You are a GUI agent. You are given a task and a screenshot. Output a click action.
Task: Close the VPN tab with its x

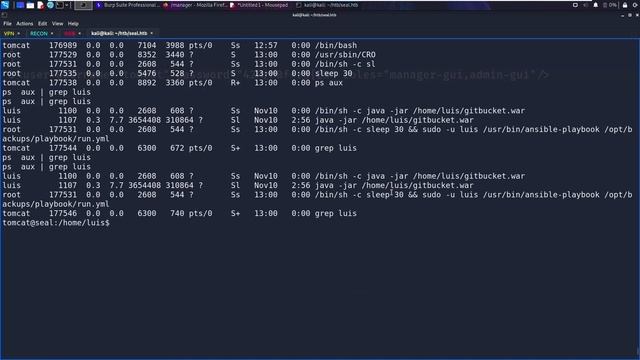click(19, 33)
